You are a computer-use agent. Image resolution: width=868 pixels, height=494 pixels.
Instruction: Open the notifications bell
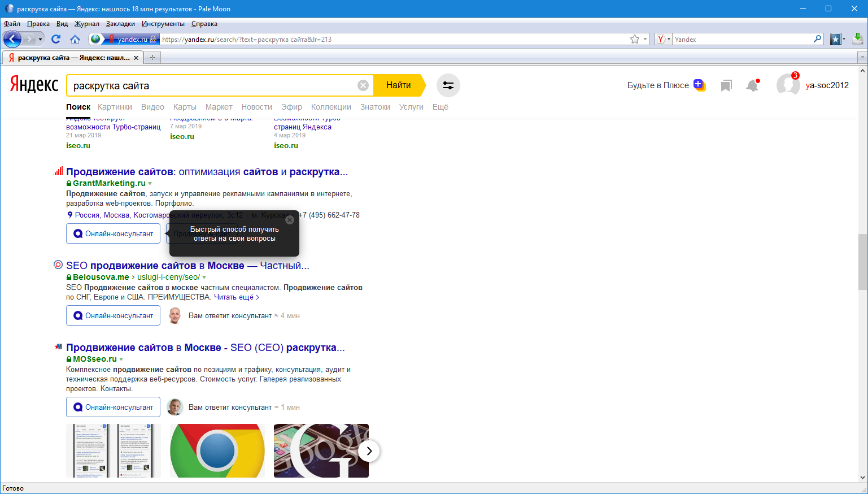752,85
